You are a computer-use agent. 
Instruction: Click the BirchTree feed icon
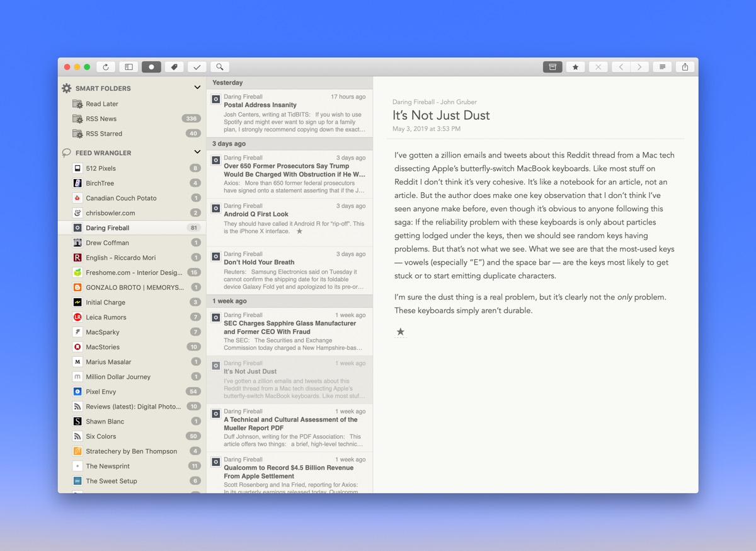coord(77,183)
